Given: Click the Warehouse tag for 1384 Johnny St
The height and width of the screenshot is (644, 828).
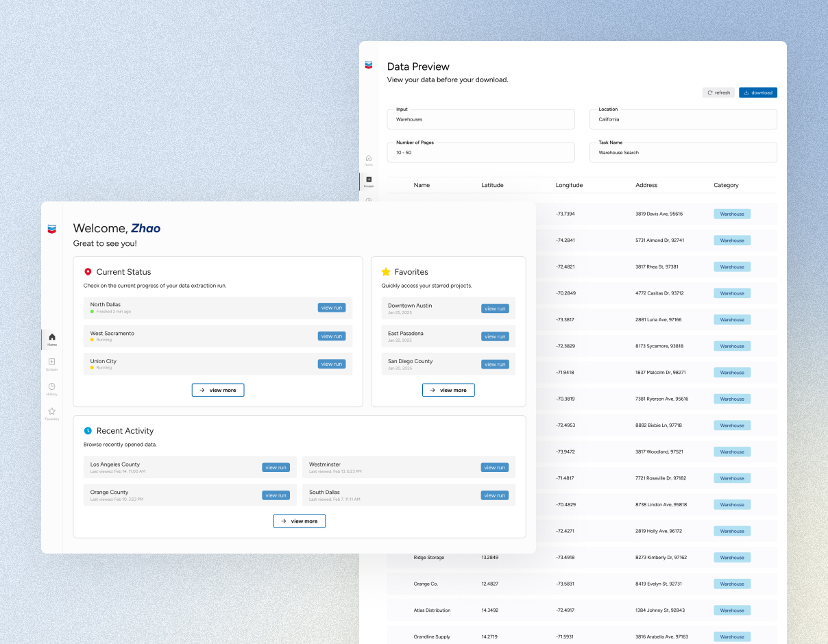Looking at the screenshot, I should (732, 610).
